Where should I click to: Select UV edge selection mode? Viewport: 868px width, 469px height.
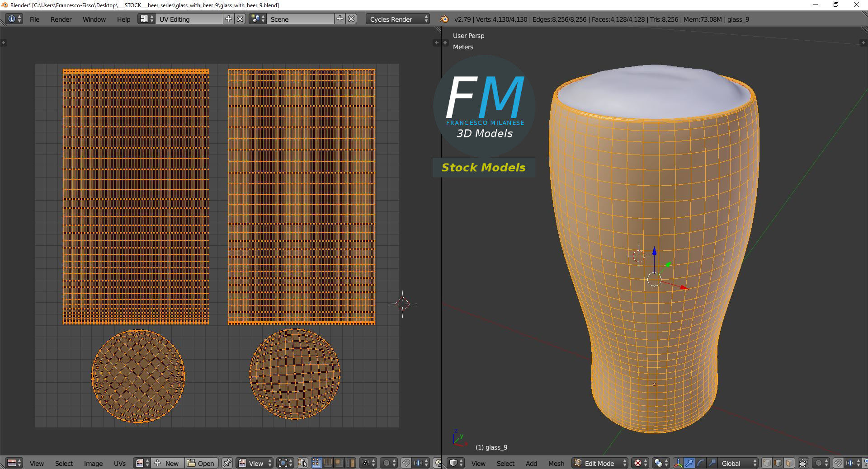pos(327,463)
